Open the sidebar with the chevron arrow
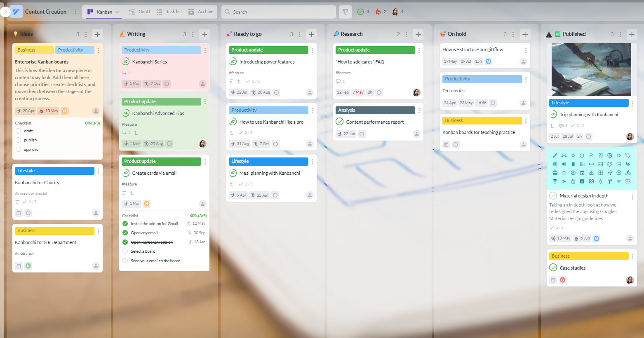The width and height of the screenshot is (644, 338). tap(5, 12)
